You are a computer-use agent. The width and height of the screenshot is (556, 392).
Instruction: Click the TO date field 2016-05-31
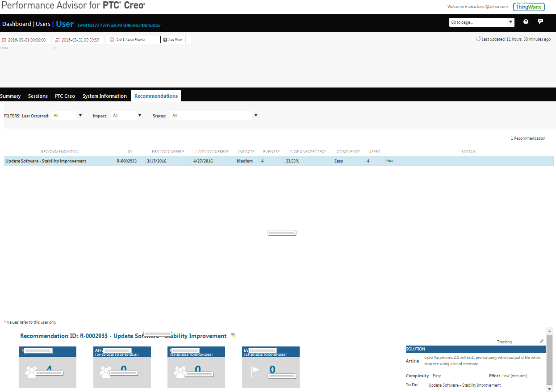[80, 40]
